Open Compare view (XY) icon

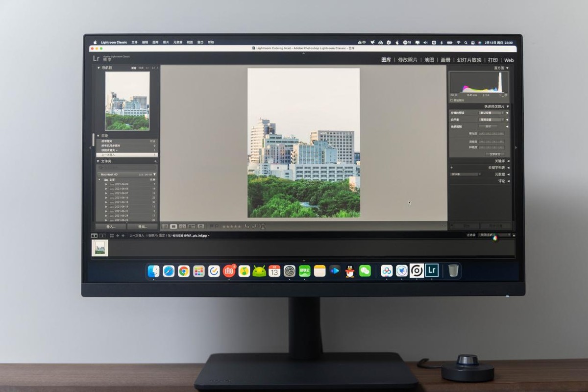click(182, 226)
